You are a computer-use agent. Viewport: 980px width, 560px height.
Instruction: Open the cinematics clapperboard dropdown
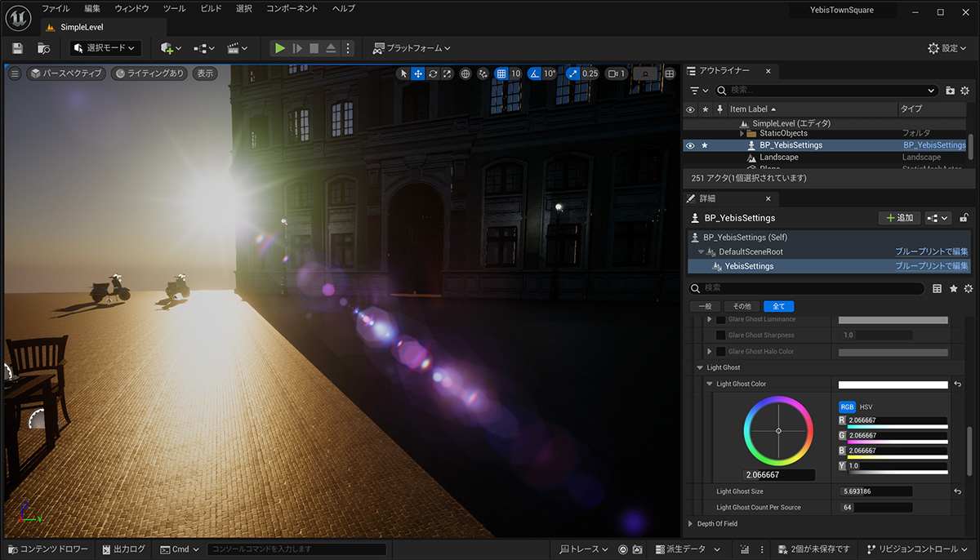238,48
